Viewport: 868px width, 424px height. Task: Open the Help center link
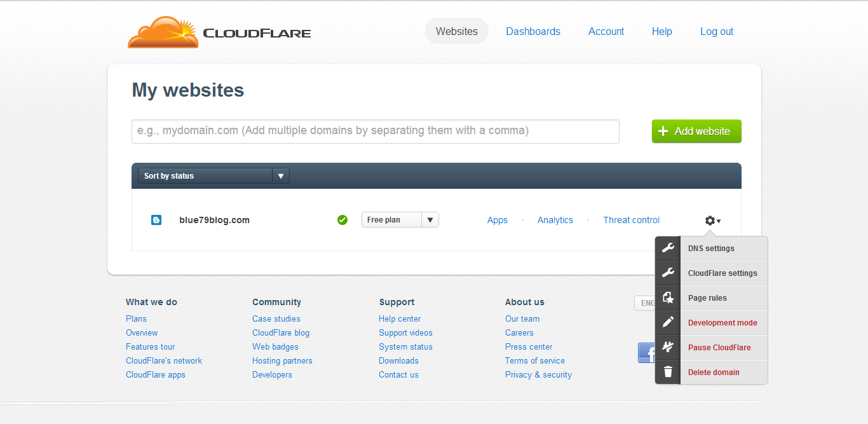click(x=400, y=318)
